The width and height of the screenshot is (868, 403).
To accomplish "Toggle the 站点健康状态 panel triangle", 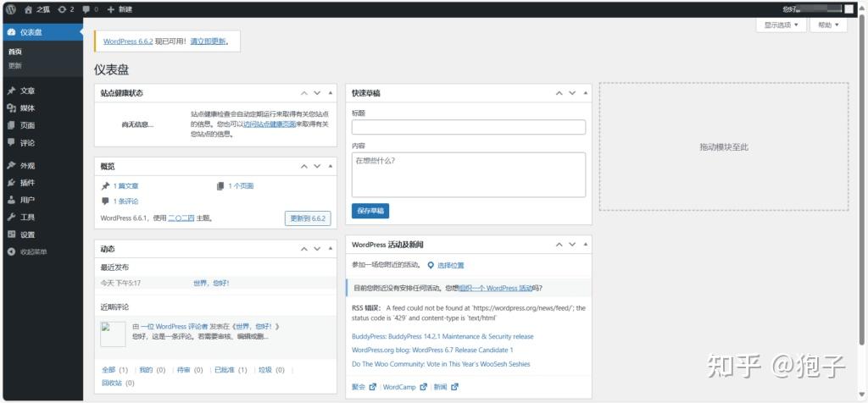I will (331, 93).
